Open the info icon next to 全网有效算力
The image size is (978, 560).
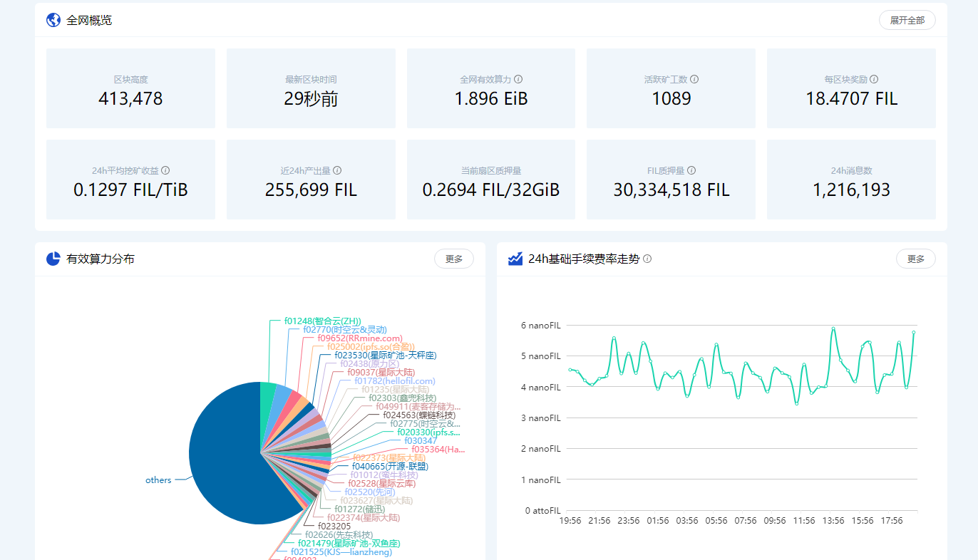coord(518,79)
